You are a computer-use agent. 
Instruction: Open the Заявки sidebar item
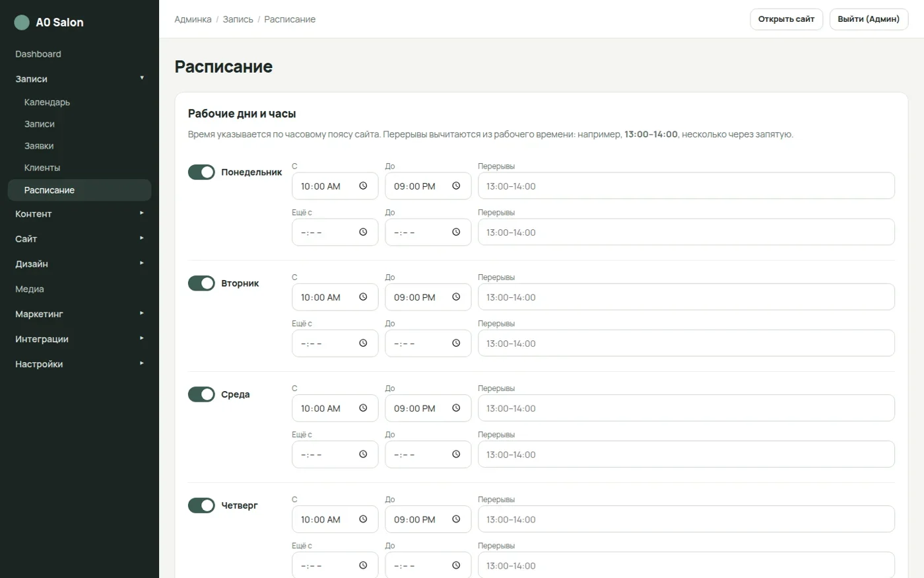[79, 146]
